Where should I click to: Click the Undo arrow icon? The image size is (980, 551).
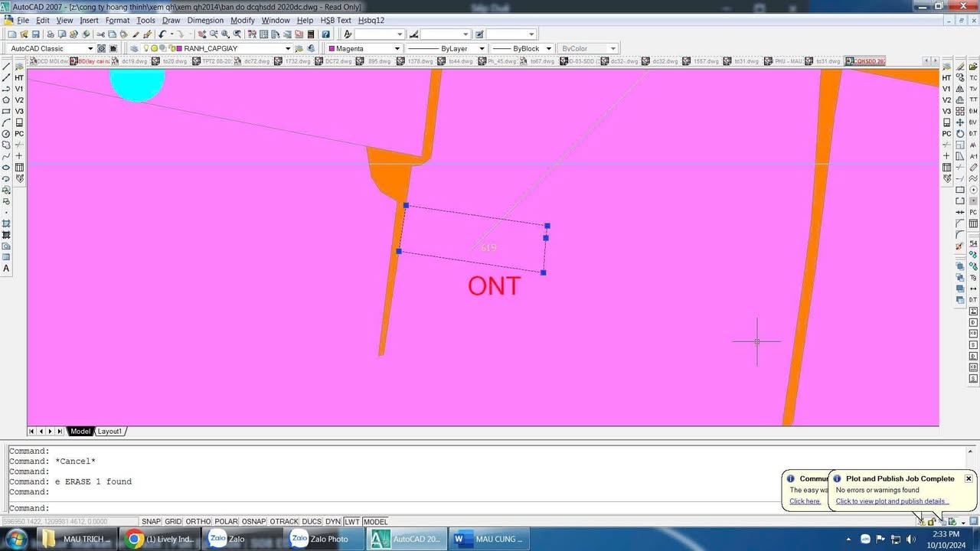162,34
